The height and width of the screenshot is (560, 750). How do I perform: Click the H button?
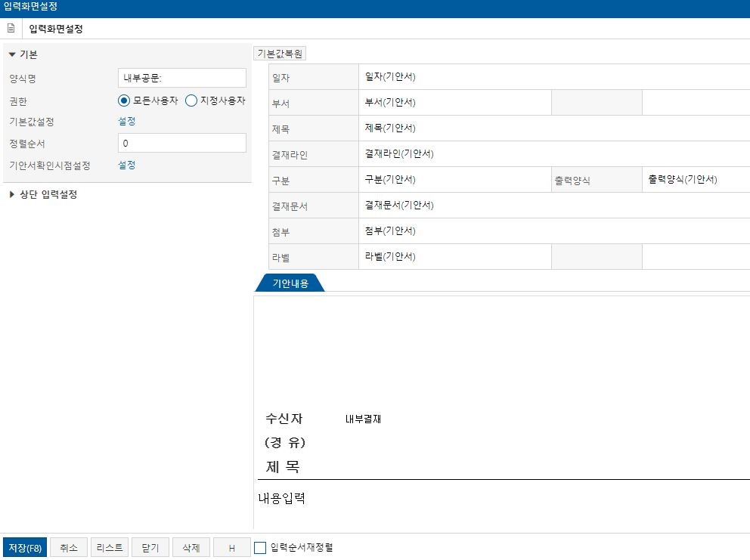[231, 548]
